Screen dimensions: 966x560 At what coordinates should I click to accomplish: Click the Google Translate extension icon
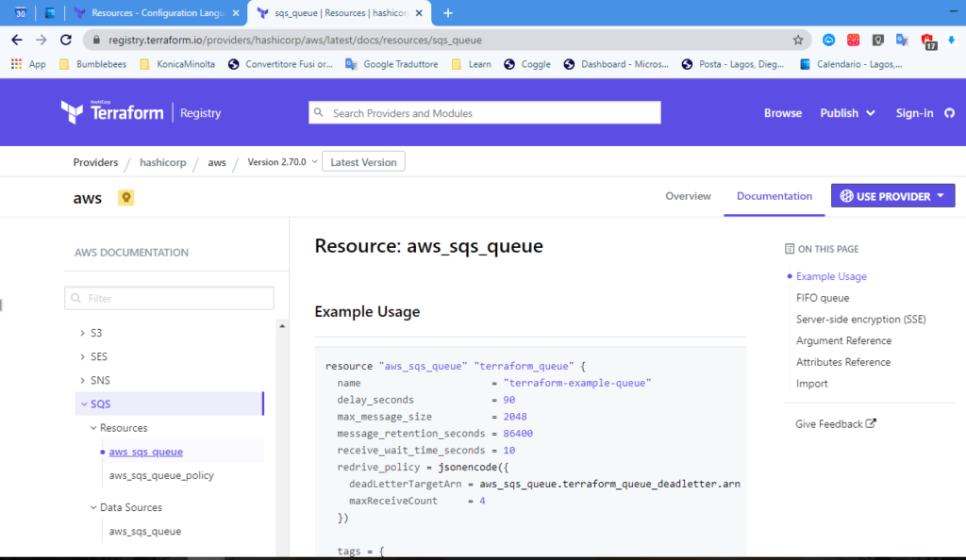tap(903, 40)
